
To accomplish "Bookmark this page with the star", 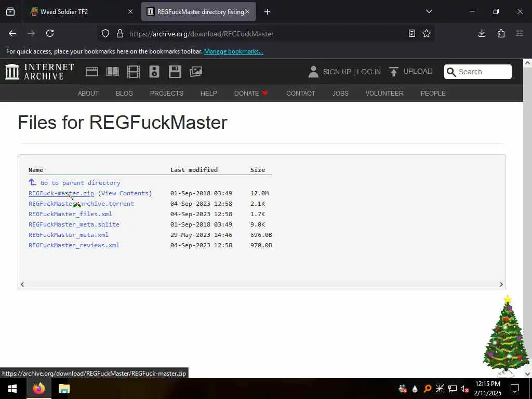I will coord(427,33).
